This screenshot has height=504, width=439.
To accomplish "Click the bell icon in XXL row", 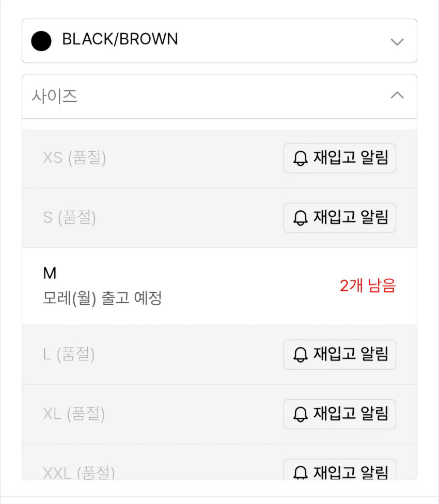I will pos(300,472).
